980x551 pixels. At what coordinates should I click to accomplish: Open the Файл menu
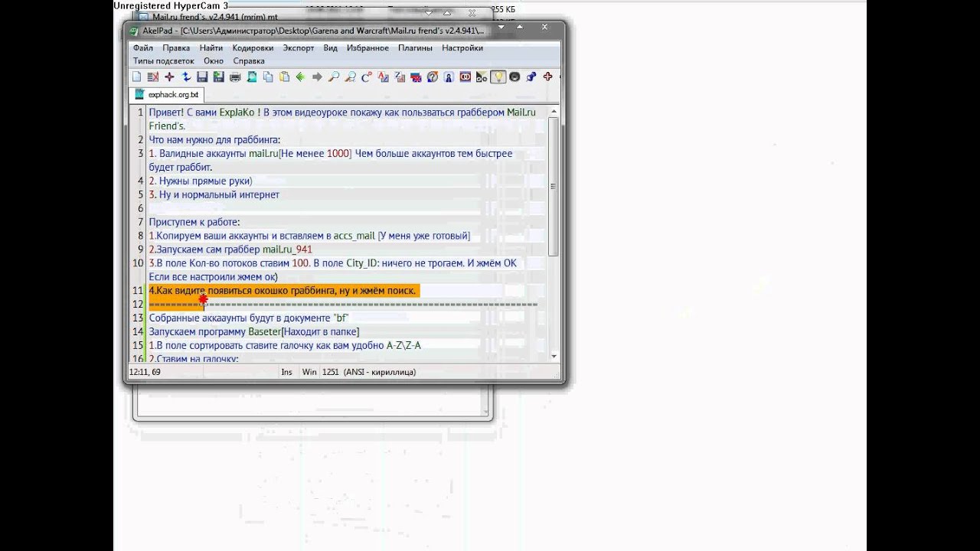(x=143, y=47)
